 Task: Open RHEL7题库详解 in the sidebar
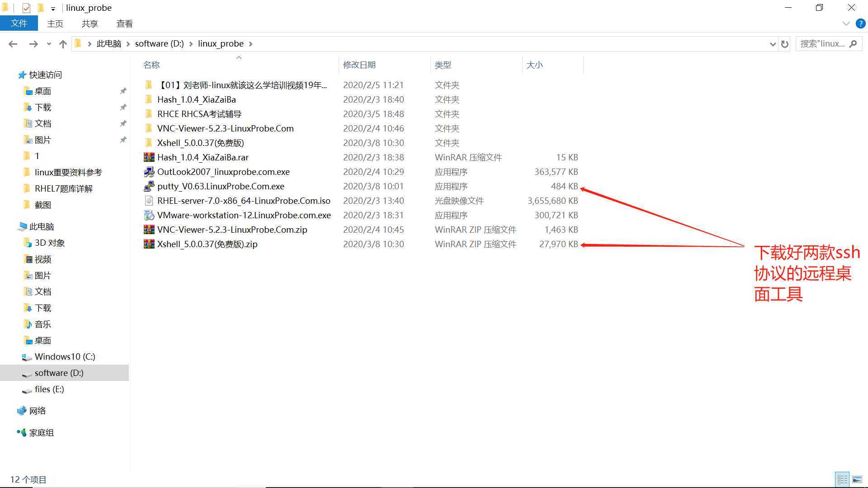pos(63,189)
